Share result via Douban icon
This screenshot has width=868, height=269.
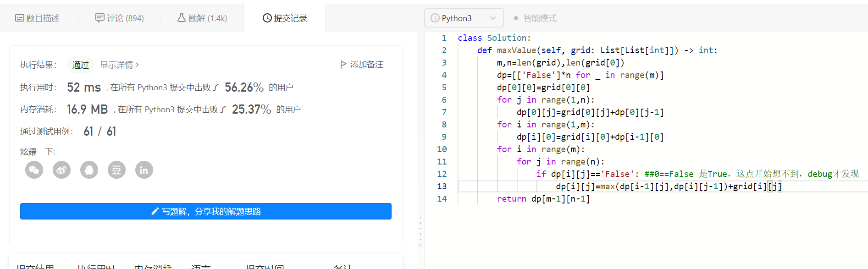point(116,170)
